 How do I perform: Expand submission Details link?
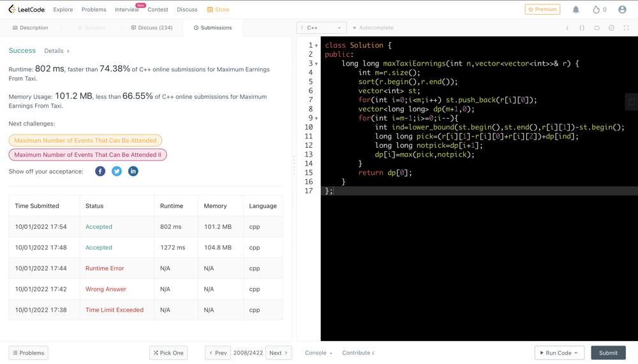[57, 51]
